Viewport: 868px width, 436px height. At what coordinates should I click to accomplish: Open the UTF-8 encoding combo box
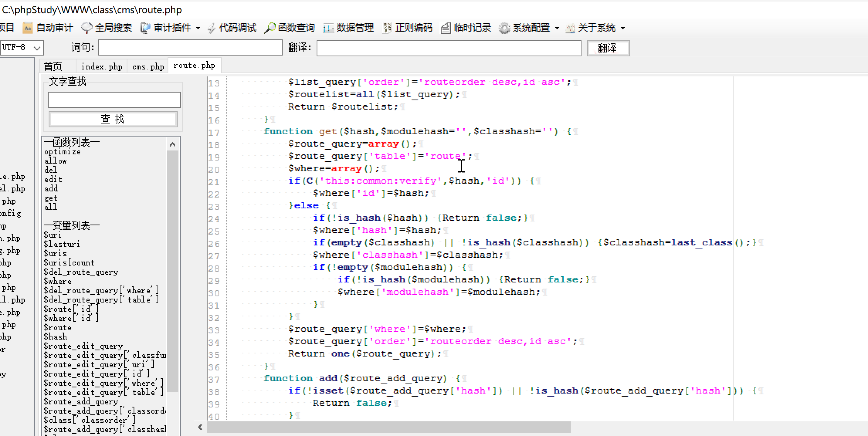tap(37, 48)
